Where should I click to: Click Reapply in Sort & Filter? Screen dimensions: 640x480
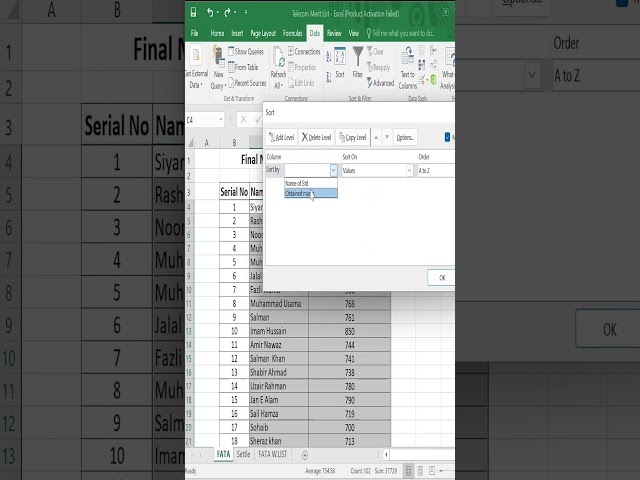pos(378,67)
